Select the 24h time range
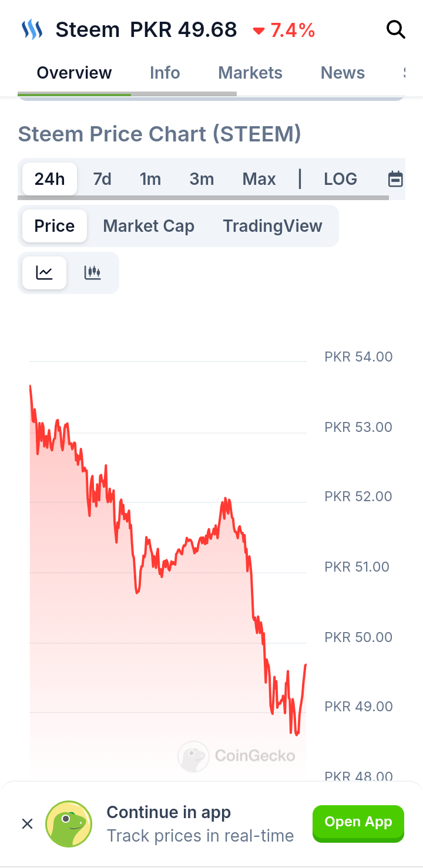 tap(49, 179)
